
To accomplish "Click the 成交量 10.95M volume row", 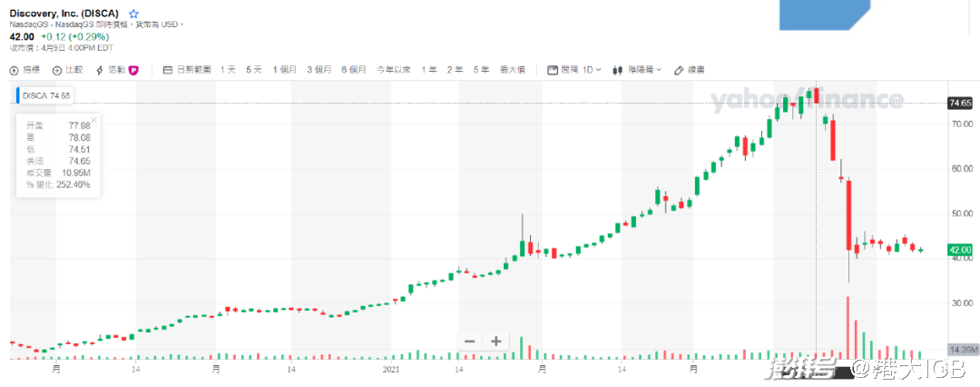I will coord(58,173).
